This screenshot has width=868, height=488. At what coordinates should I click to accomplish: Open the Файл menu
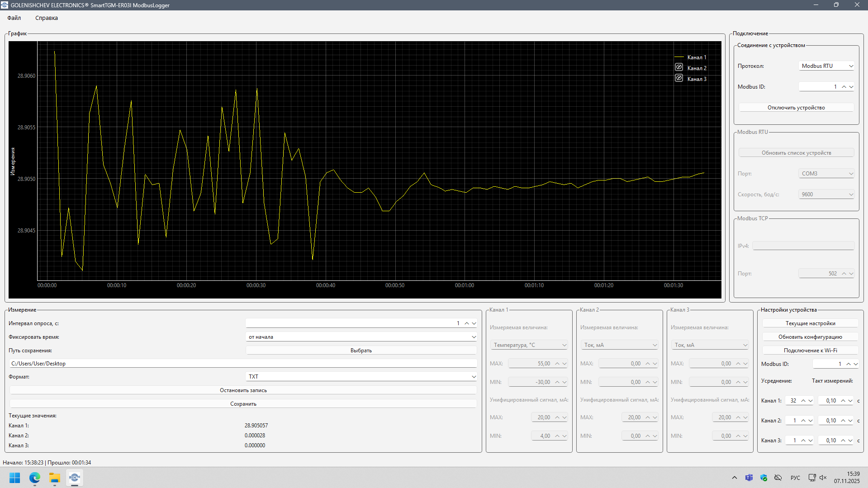(14, 18)
